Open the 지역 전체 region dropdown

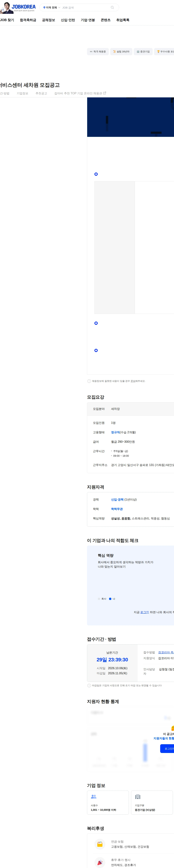point(52,7)
